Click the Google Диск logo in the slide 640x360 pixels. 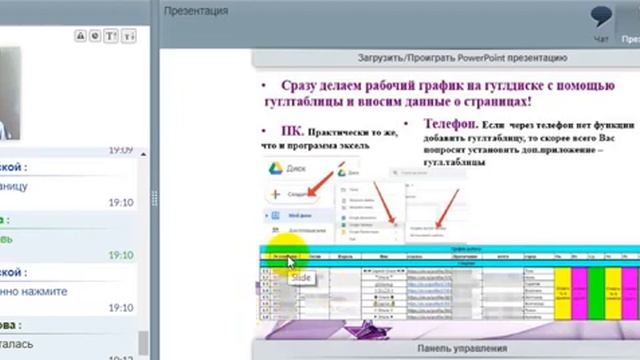pos(276,168)
